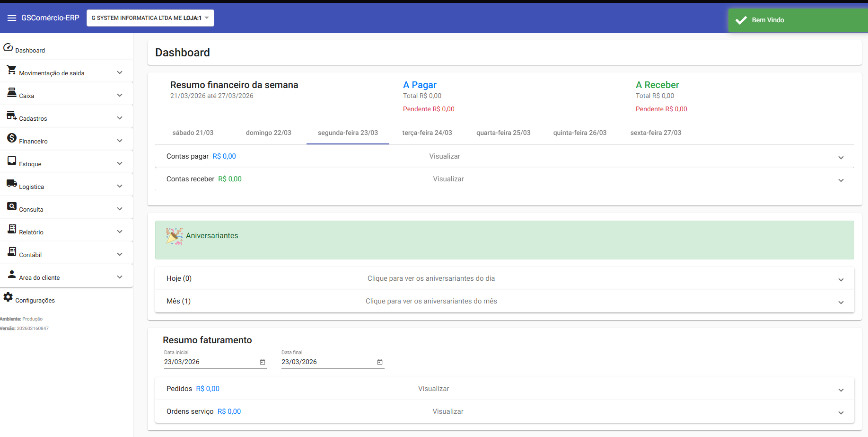Click the Contas pagar R$ 0,00 amount
Screen dimensions: 868x437
coord(224,156)
